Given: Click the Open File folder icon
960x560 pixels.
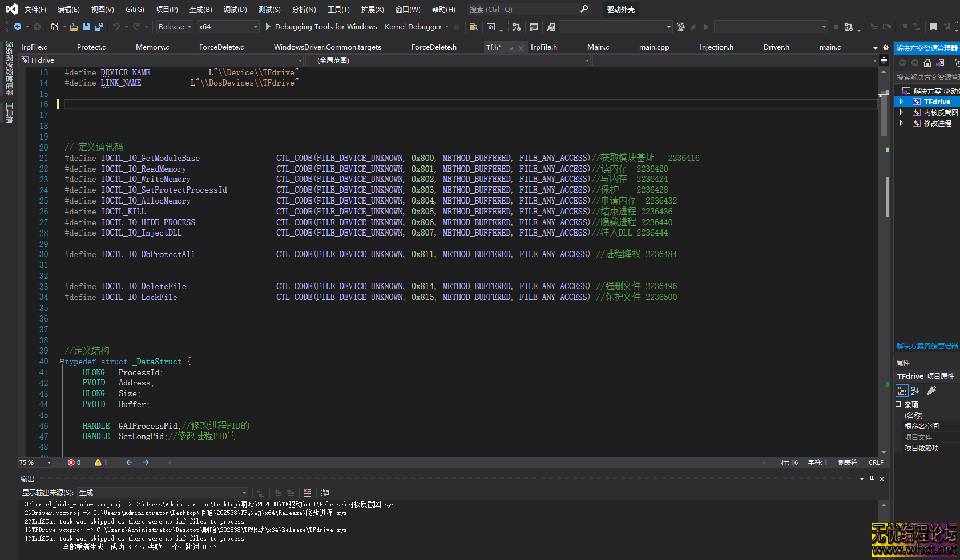Looking at the screenshot, I should click(x=74, y=27).
